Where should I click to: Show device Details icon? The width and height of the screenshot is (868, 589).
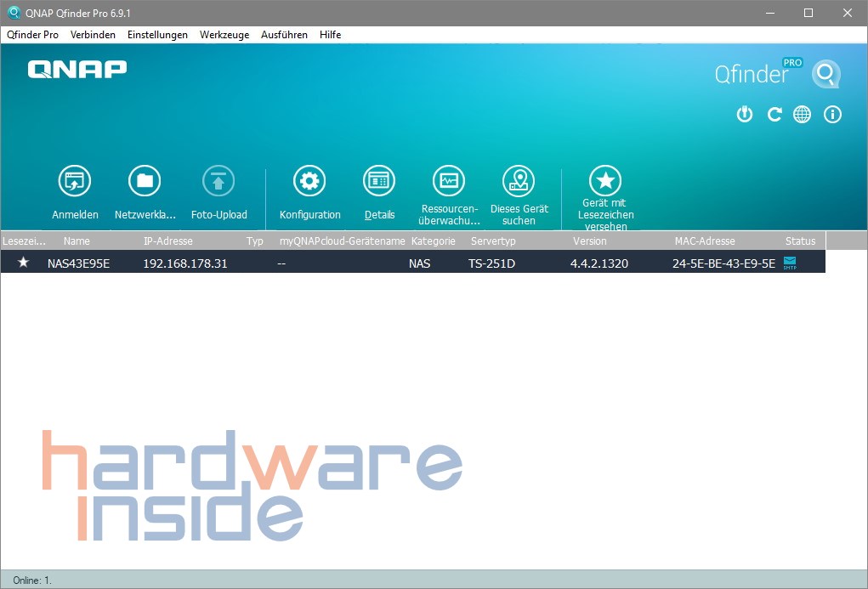[x=379, y=181]
